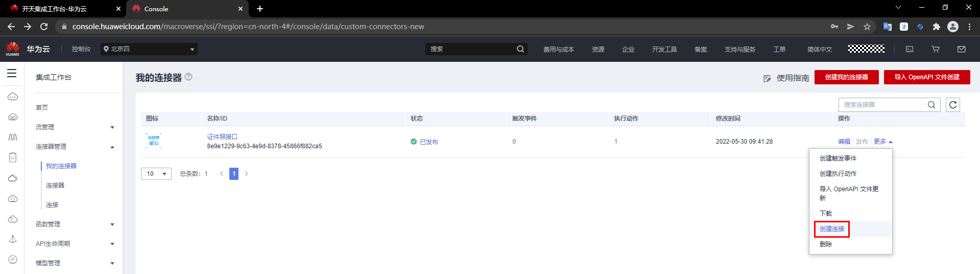This screenshot has height=274, width=980.
Task: Click 编辑 link for 证件照接口
Action: click(844, 142)
